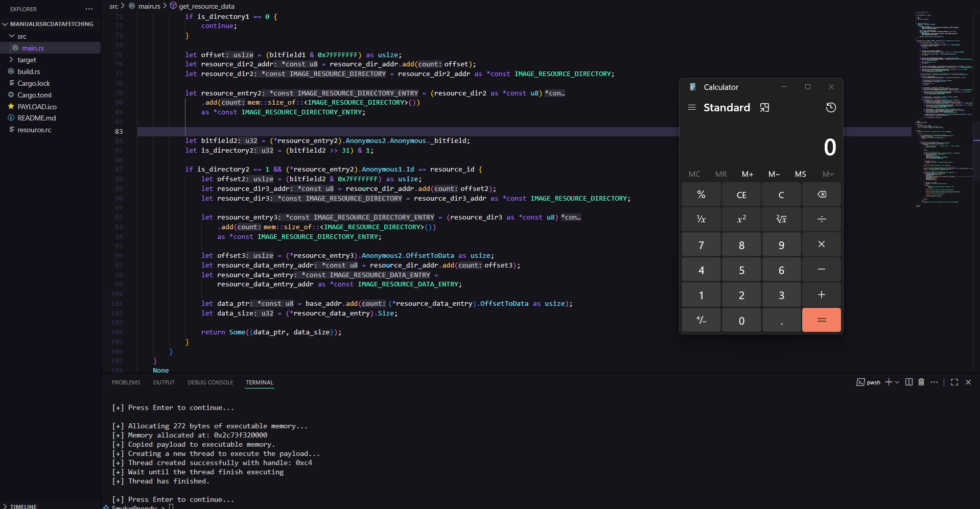
Task: Switch to the OUTPUT panel tab
Action: (164, 382)
